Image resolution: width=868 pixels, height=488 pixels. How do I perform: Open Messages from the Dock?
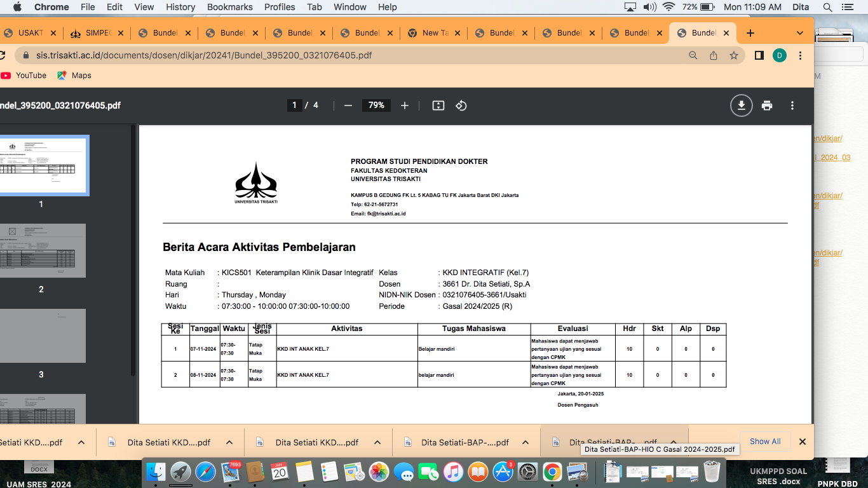(x=403, y=471)
